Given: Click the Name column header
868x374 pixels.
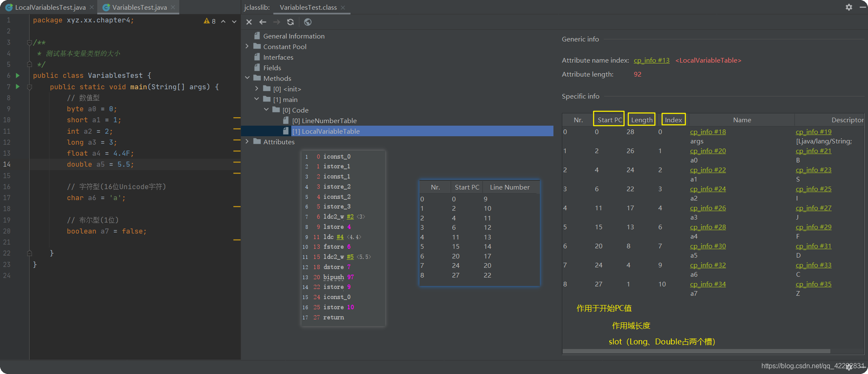Looking at the screenshot, I should click(x=742, y=120).
